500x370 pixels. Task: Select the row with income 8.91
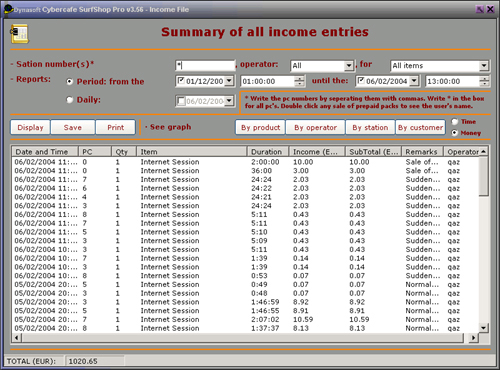[x=245, y=311]
